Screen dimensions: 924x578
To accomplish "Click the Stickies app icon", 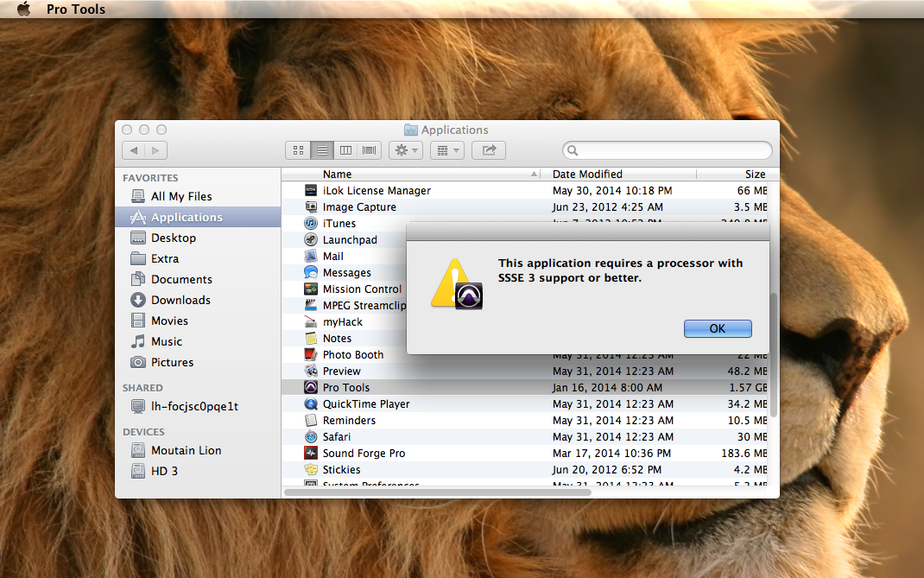I will (312, 470).
